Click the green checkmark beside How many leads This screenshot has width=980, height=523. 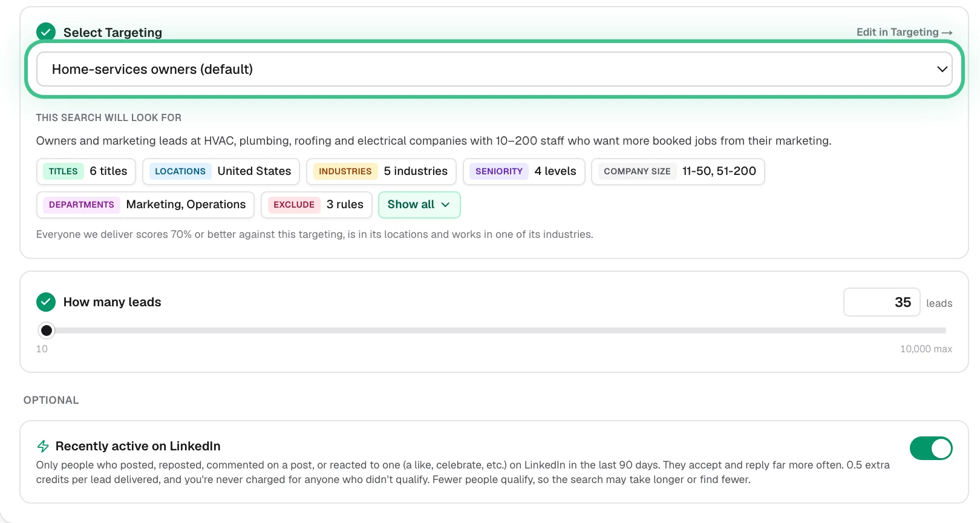[46, 301]
